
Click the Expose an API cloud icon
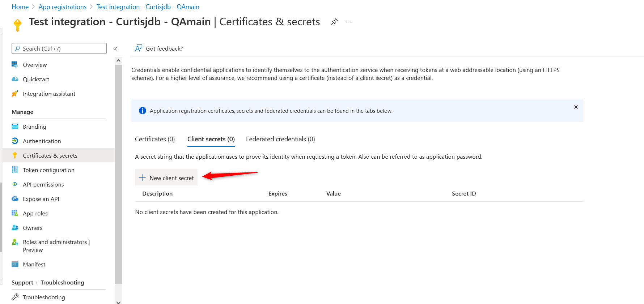click(x=15, y=199)
